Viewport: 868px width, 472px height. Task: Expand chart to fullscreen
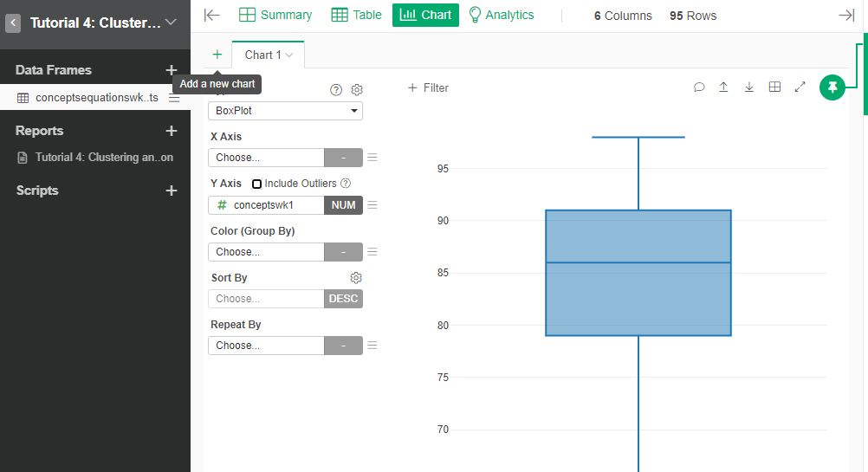(800, 87)
